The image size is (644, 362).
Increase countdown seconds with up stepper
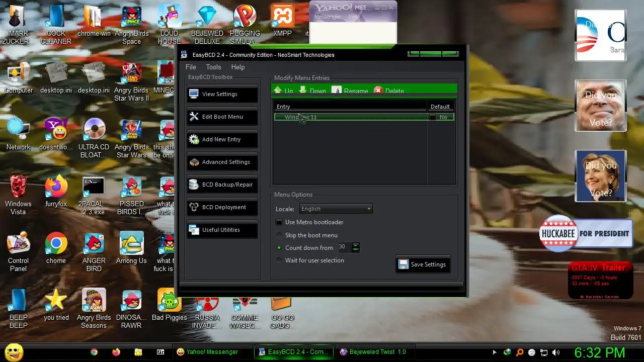[x=356, y=245]
